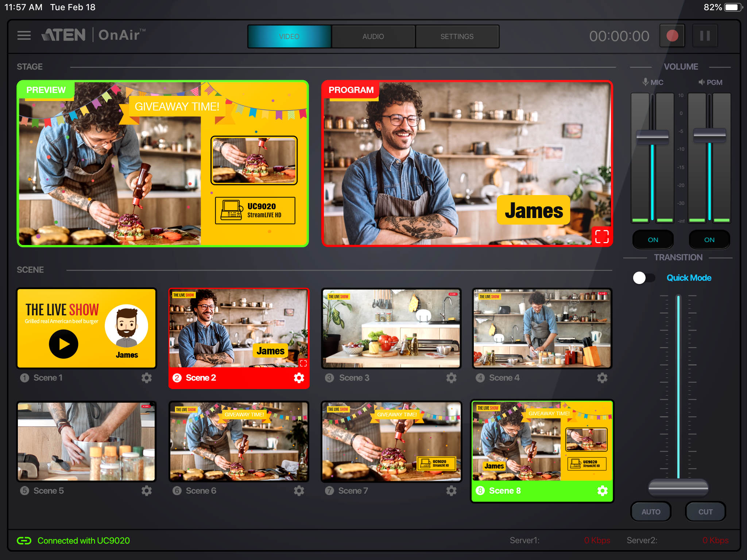
Task: Turn off the MIC ON button
Action: [653, 240]
